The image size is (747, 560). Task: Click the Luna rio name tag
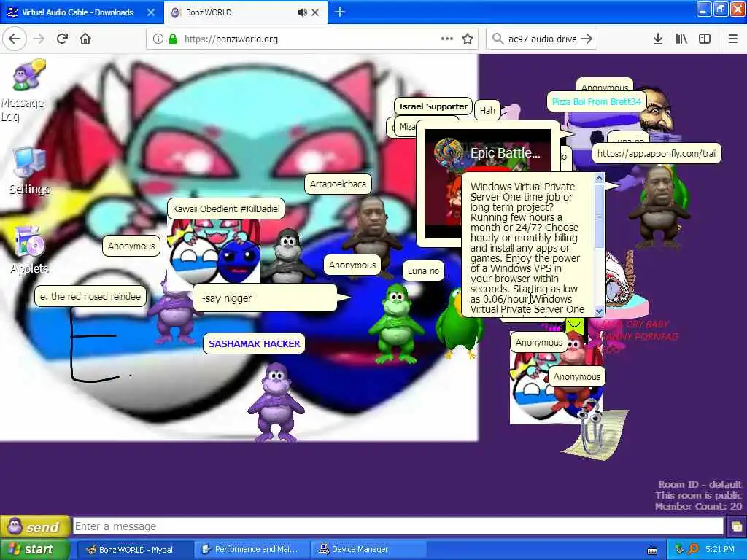coord(423,271)
